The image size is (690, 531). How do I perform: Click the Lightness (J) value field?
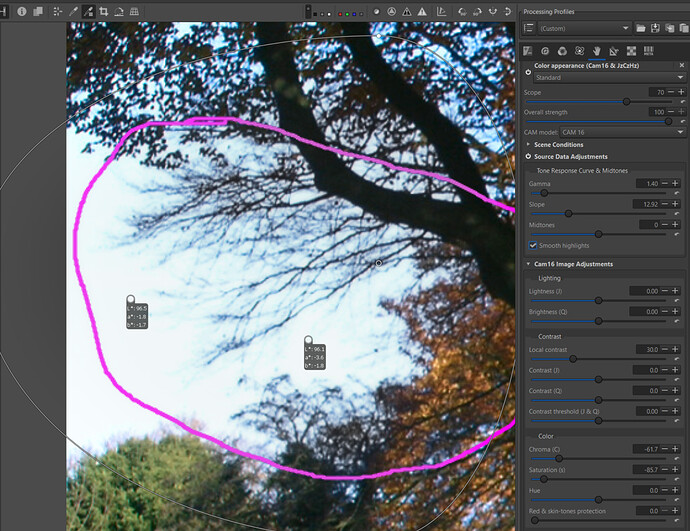(644, 291)
